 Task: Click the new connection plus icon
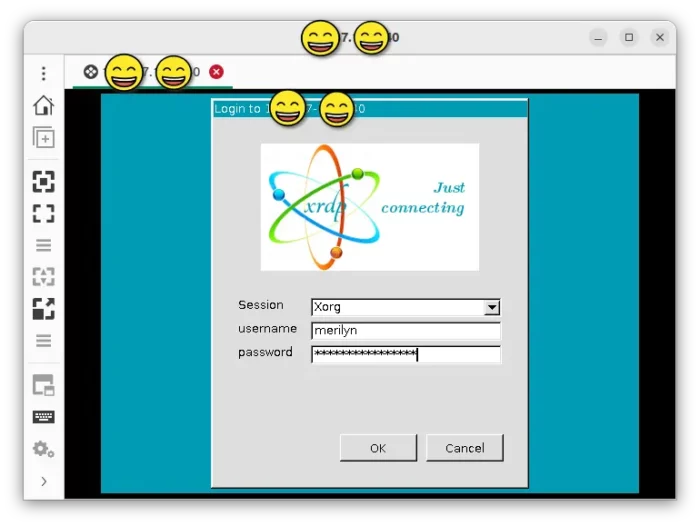[44, 138]
